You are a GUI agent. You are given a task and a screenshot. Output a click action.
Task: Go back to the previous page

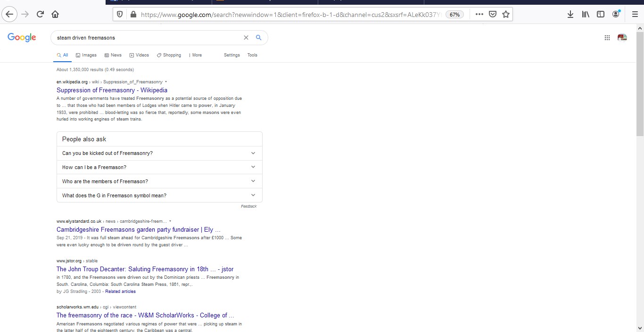pos(10,14)
